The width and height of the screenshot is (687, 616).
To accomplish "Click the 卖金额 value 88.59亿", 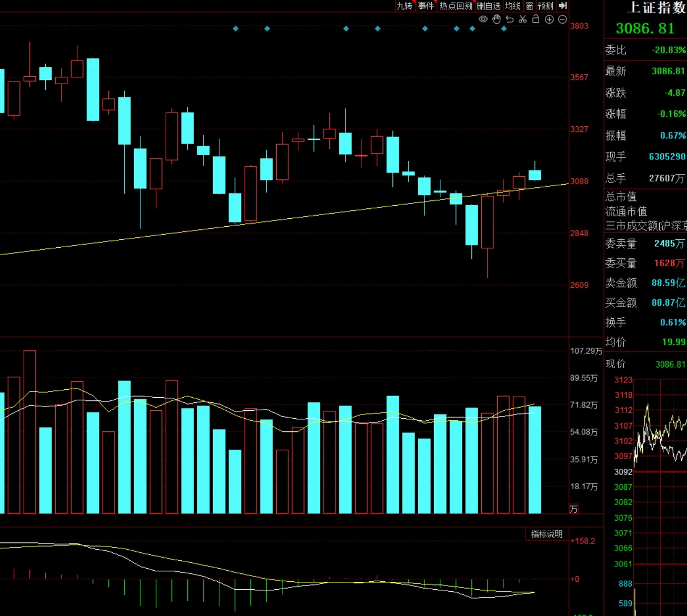I will 669,283.
